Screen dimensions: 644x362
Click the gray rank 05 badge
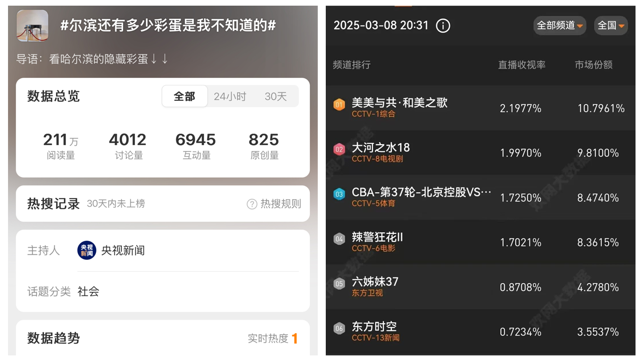click(x=339, y=284)
